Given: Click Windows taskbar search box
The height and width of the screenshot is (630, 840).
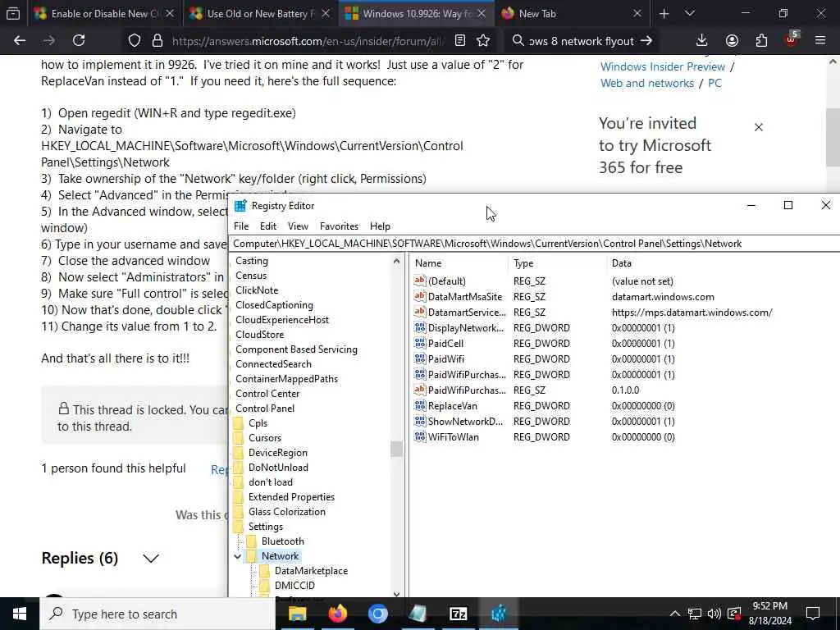Looking at the screenshot, I should (157, 614).
